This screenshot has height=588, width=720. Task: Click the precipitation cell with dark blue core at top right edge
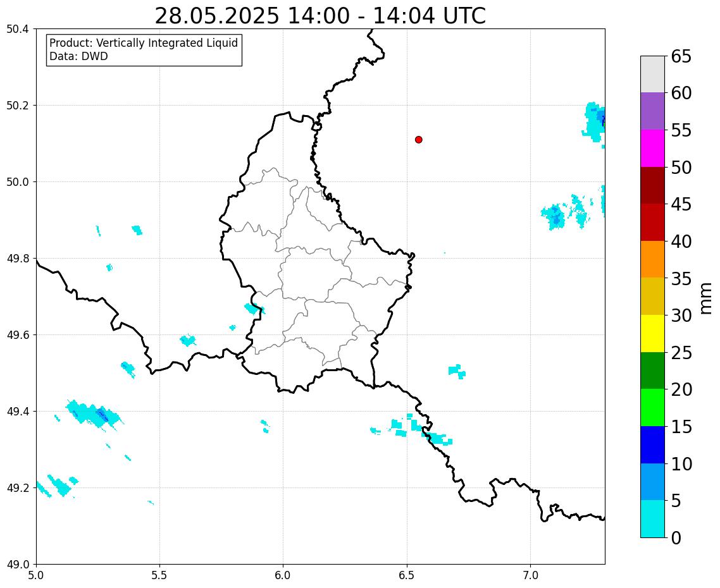(593, 123)
